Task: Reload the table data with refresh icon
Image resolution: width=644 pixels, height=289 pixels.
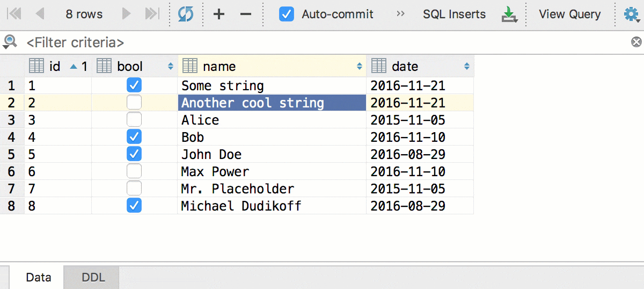Action: [186, 14]
